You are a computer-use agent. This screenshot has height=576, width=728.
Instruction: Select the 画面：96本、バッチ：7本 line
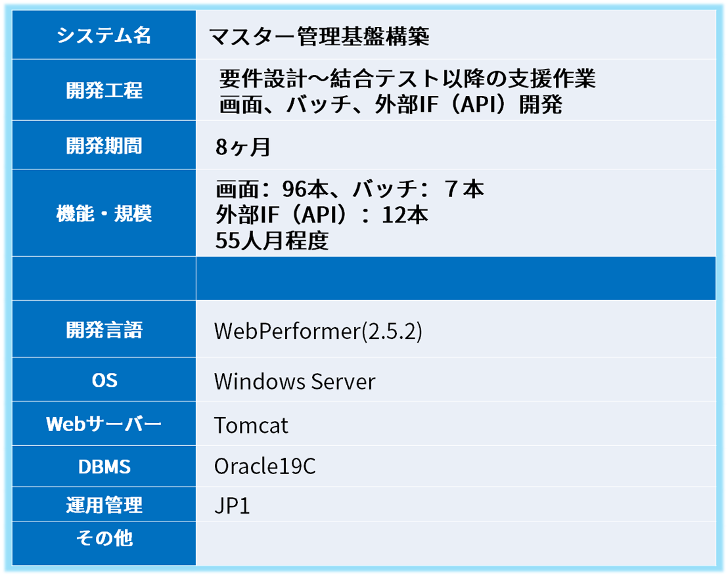[350, 189]
